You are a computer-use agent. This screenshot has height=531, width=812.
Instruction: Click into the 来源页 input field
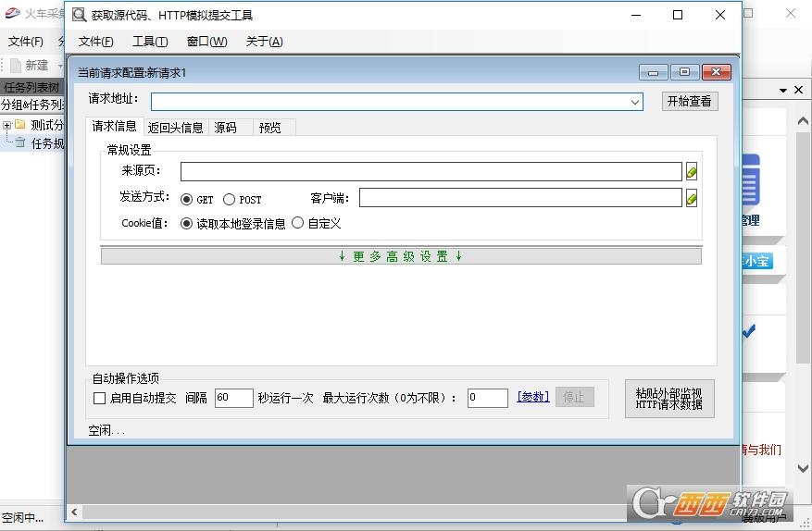tap(431, 172)
